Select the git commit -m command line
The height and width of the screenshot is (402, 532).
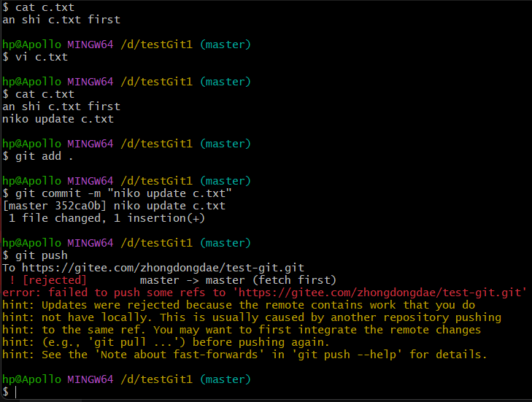117,193
